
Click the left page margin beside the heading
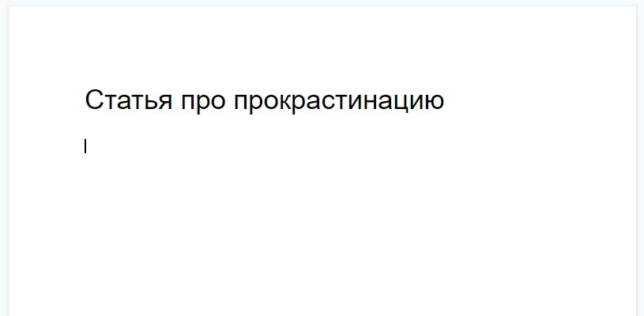pos(47,101)
